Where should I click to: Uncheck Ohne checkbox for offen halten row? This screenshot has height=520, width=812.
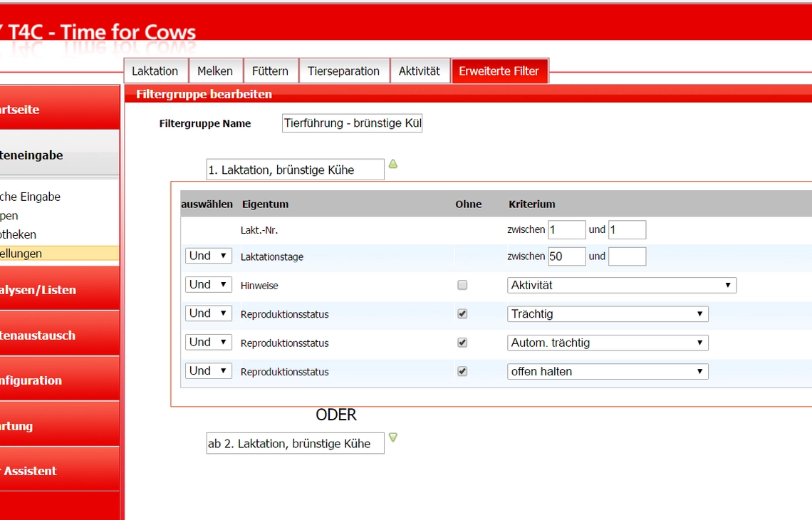pos(462,371)
